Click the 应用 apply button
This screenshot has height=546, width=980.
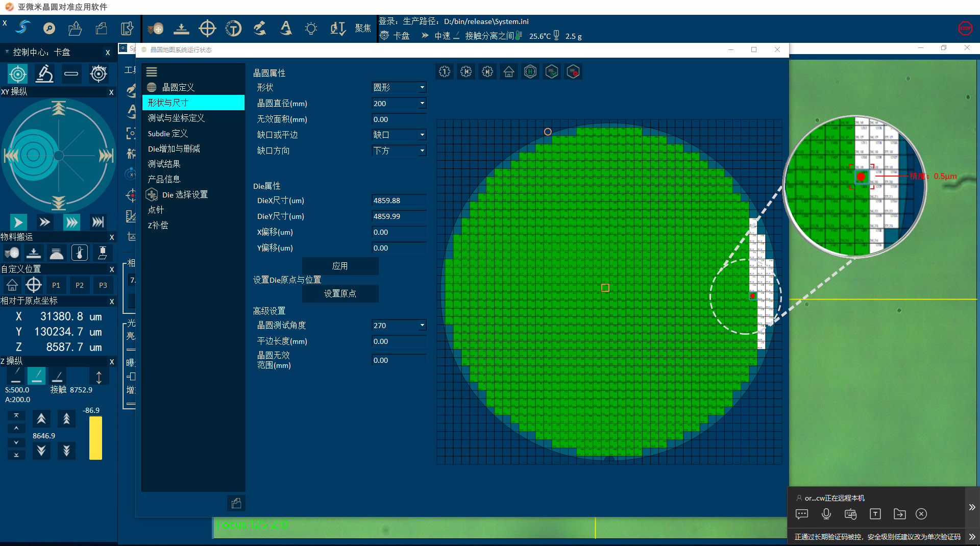tap(340, 266)
